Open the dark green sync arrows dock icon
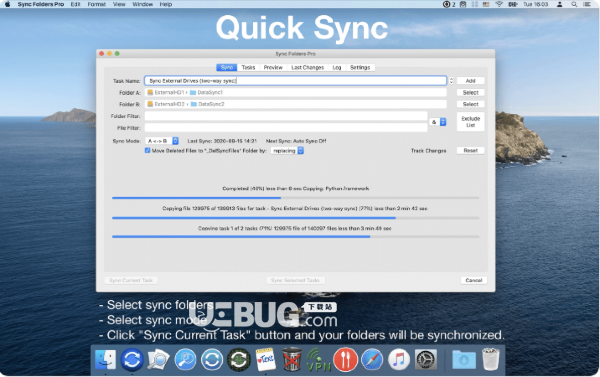This screenshot has height=377, width=600. point(239,359)
